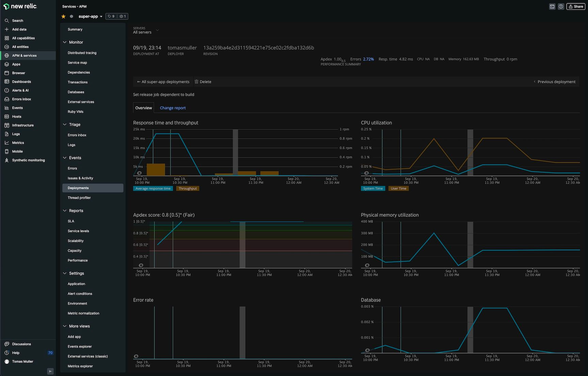Collapse the More views section

(65, 326)
